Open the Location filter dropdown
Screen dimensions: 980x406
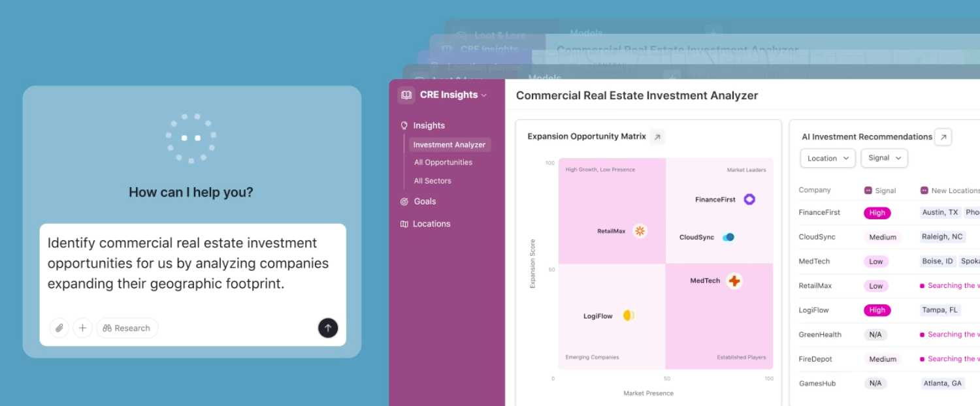828,158
